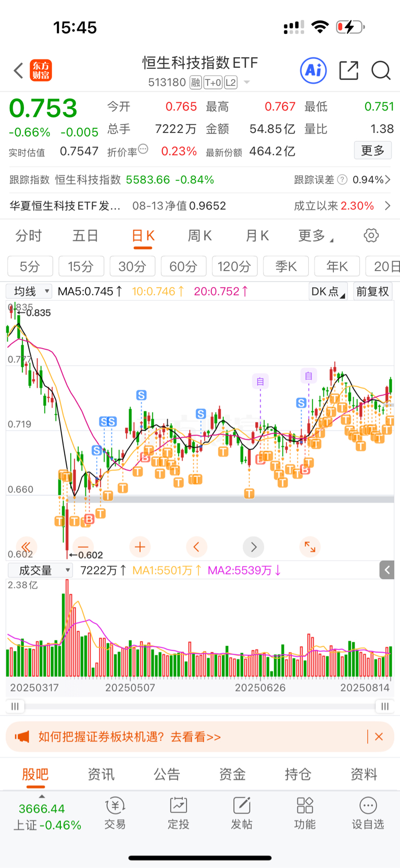
Task: Open the 成交量 indicator dropdown
Action: click(x=40, y=570)
